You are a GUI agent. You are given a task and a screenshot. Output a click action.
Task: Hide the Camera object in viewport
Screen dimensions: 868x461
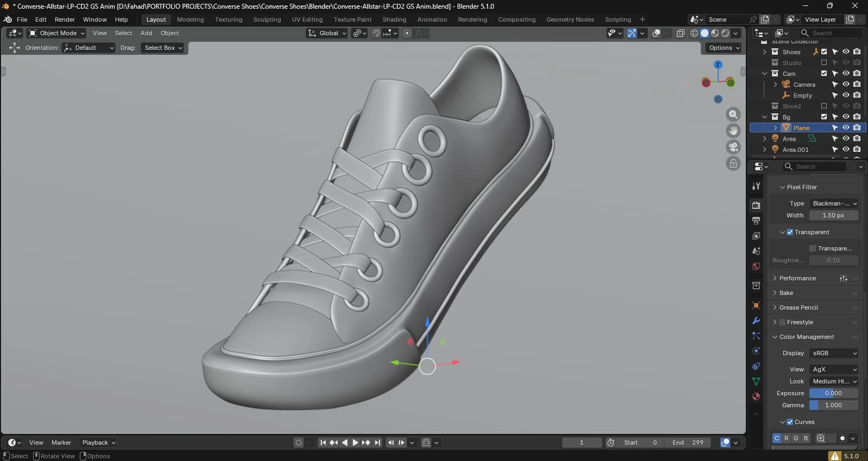coord(846,85)
